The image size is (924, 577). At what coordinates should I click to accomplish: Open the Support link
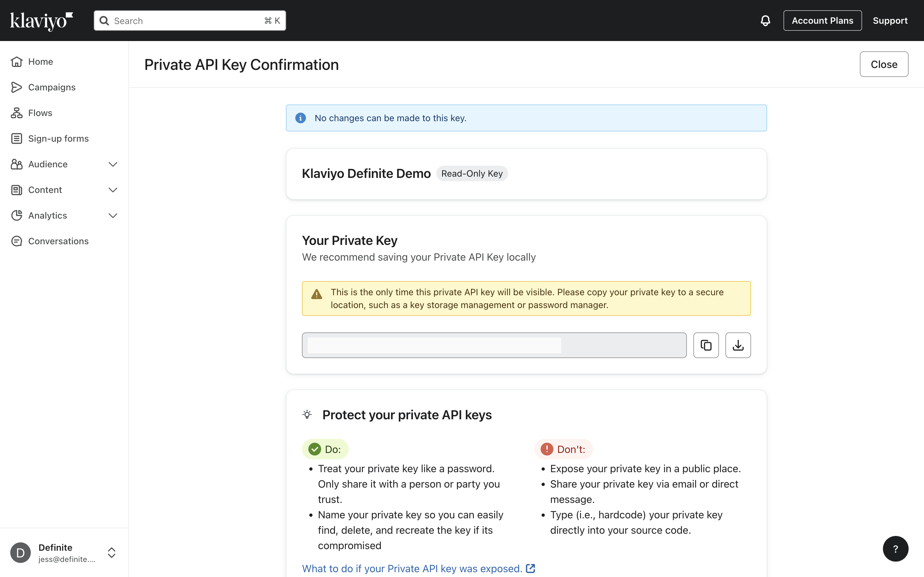point(890,21)
